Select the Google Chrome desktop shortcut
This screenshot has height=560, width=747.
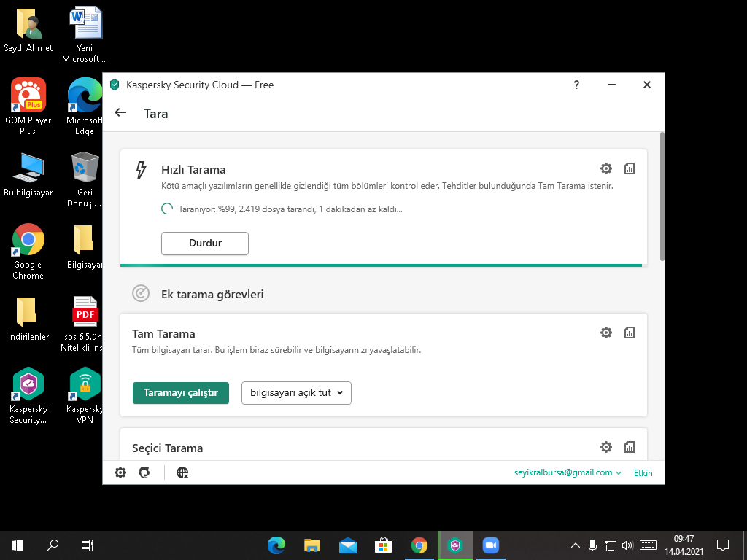28,252
